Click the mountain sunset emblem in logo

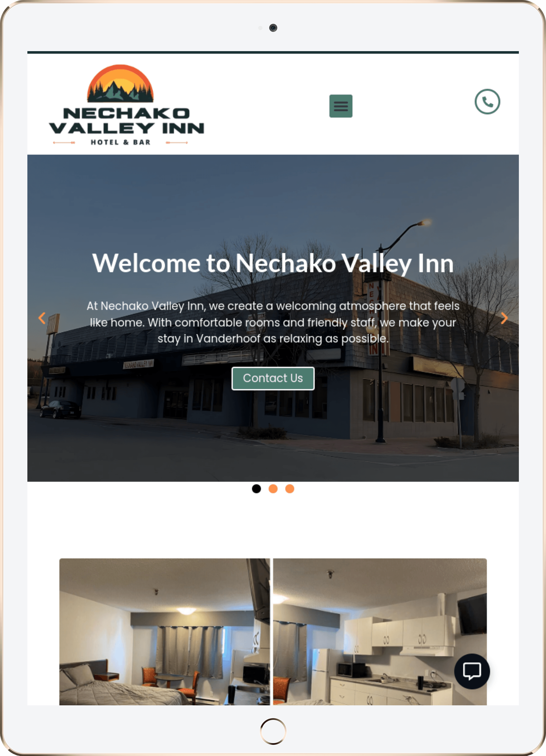coord(120,83)
